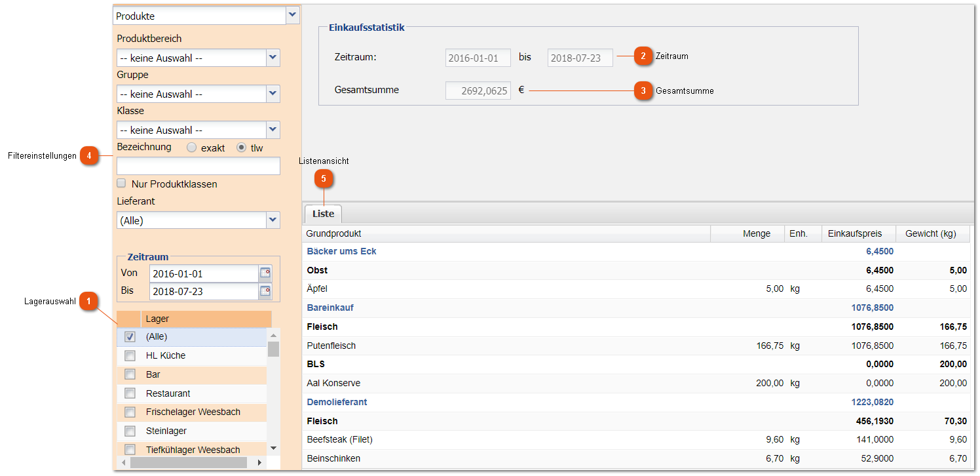This screenshot has width=980, height=476.
Task: Select the Aal Konserve product row
Action: click(636, 383)
